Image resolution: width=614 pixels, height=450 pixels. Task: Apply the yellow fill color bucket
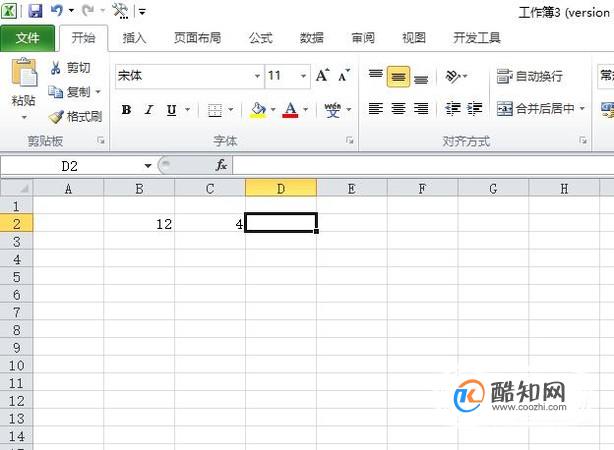click(x=258, y=110)
